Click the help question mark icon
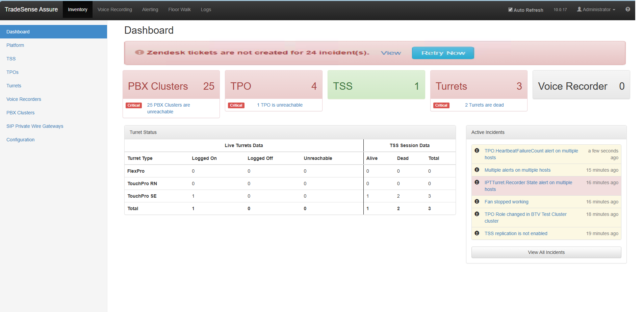 (x=628, y=9)
